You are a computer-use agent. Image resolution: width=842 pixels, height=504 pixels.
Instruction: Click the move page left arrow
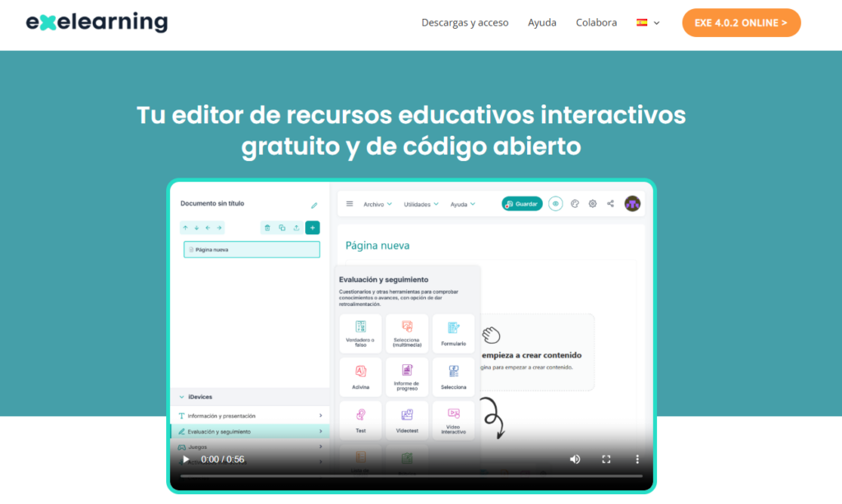[208, 228]
